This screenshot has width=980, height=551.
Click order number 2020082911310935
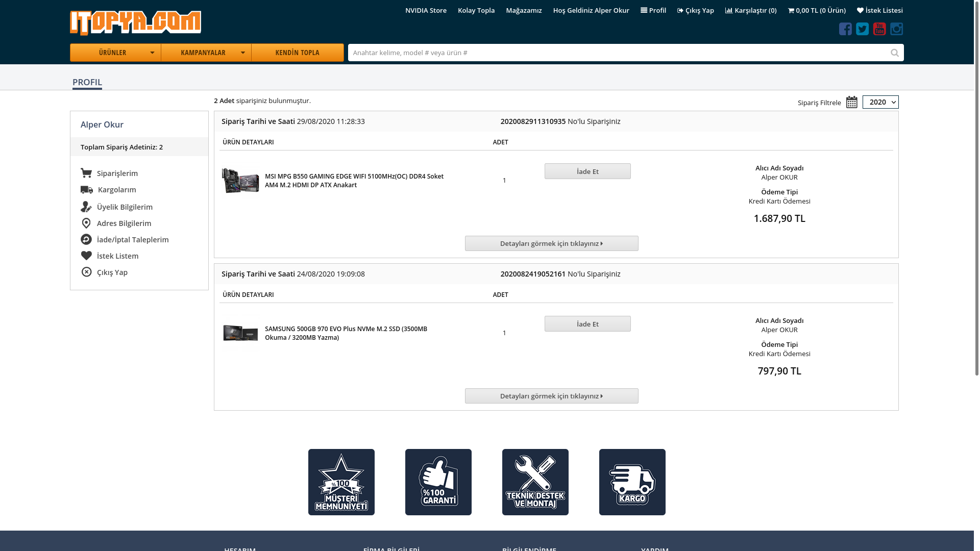533,121
